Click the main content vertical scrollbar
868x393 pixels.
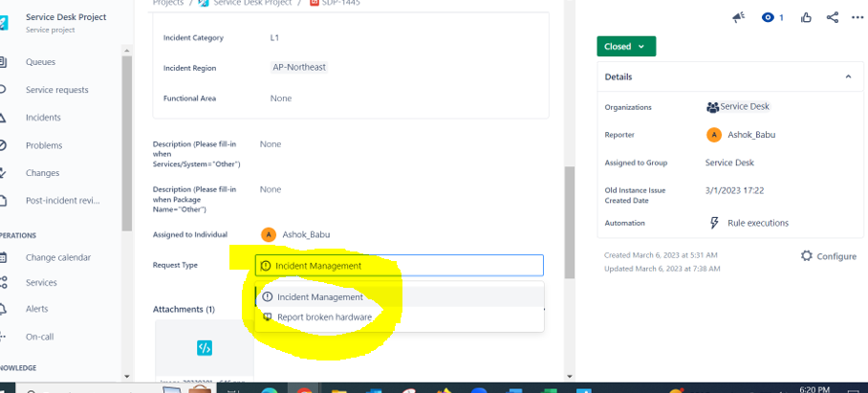(570, 222)
